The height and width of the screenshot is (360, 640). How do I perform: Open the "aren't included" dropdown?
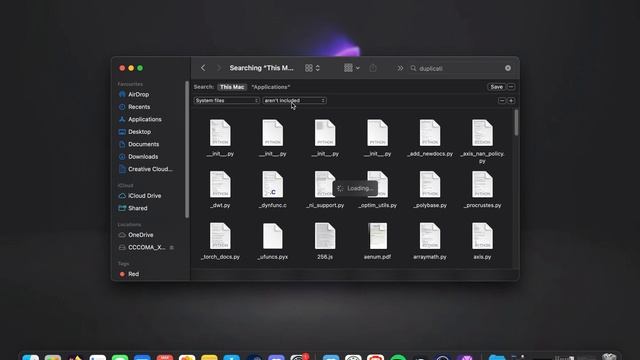tap(294, 100)
